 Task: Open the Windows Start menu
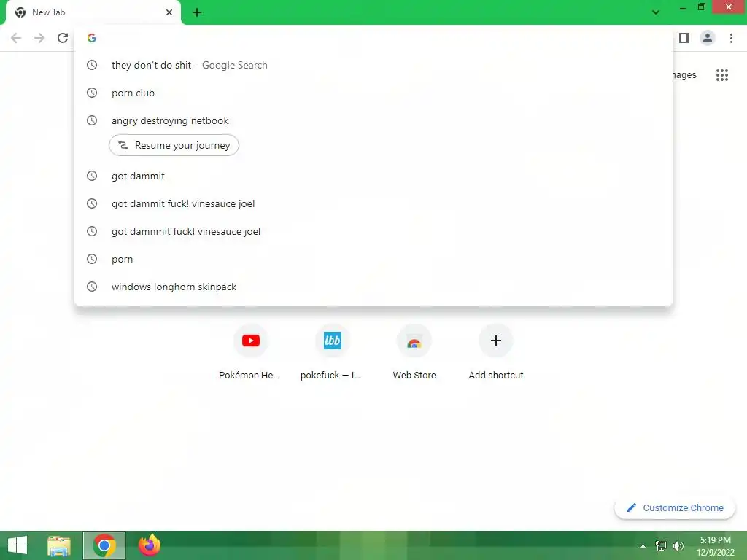point(18,545)
